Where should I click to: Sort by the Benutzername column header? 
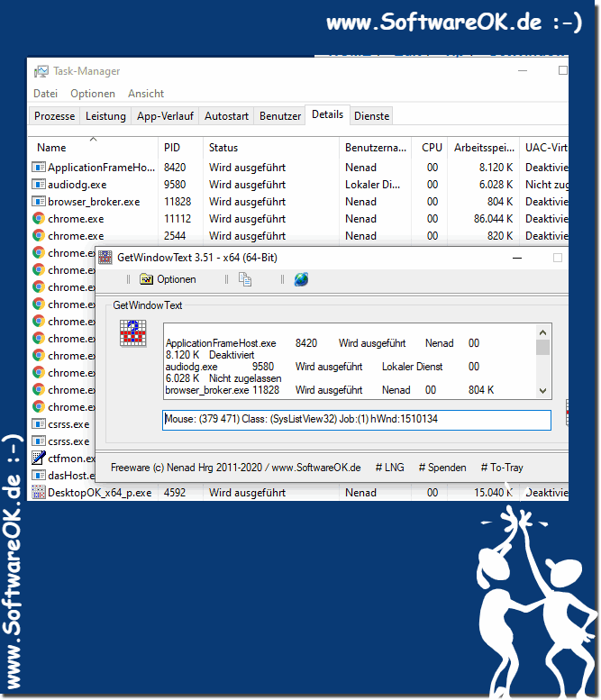(x=375, y=148)
